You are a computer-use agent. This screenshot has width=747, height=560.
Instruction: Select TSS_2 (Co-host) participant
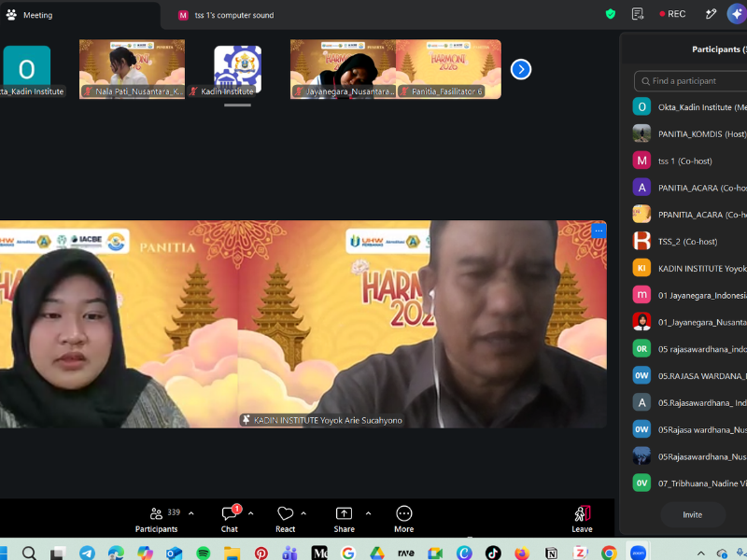(689, 242)
